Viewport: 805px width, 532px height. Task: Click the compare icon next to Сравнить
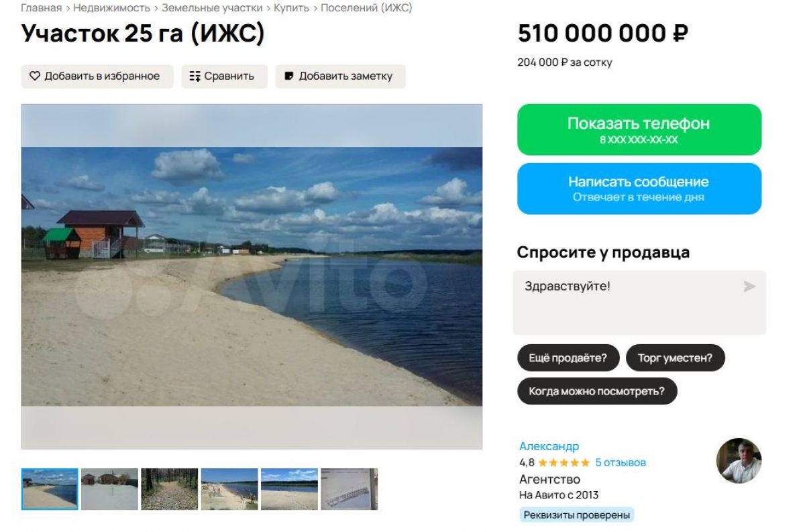pyautogui.click(x=195, y=76)
